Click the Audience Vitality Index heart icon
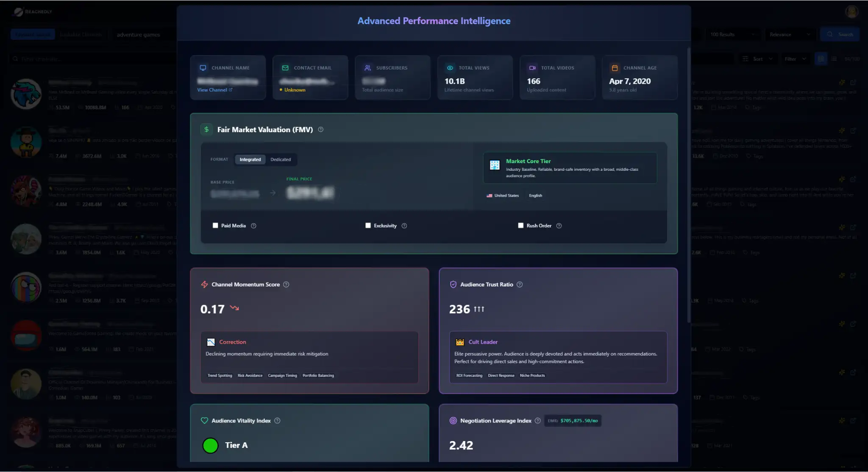 click(x=204, y=421)
